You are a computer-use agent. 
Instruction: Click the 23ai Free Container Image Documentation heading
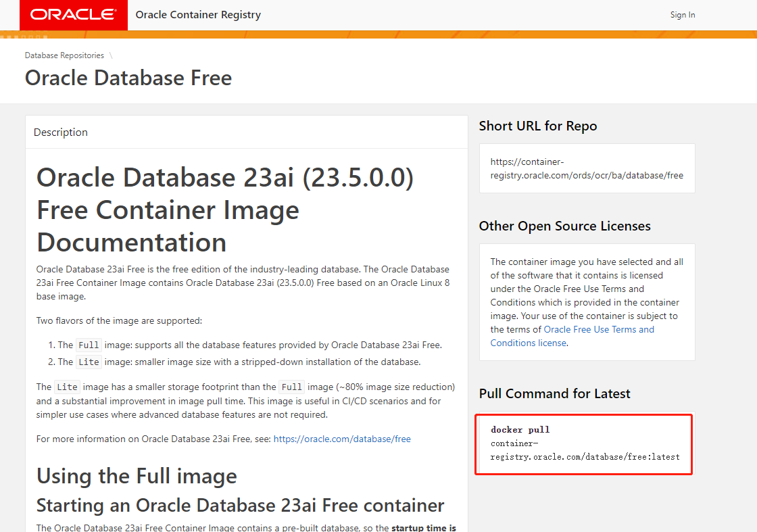point(225,210)
